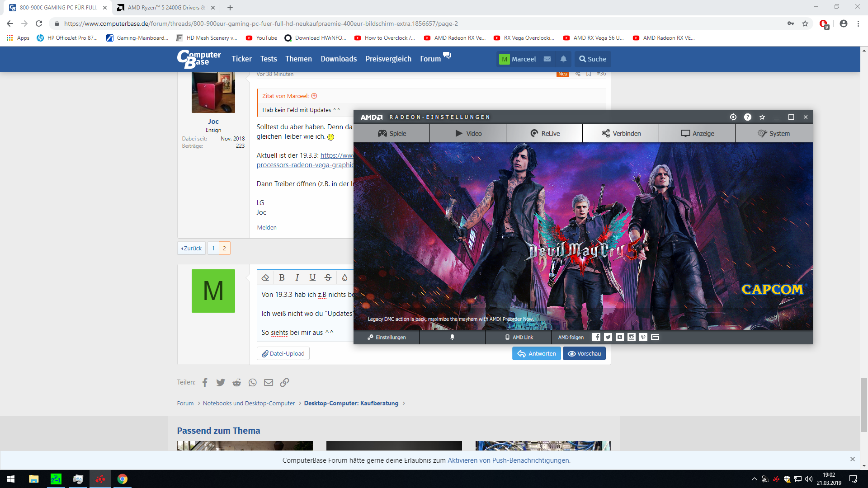Open the System tab in Radeon settings

[x=774, y=133]
